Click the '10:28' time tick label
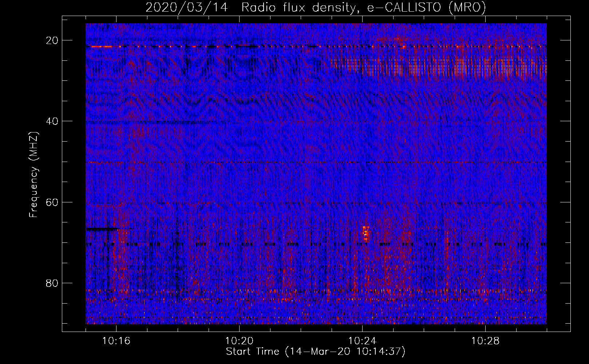The width and height of the screenshot is (589, 364). coord(485,341)
